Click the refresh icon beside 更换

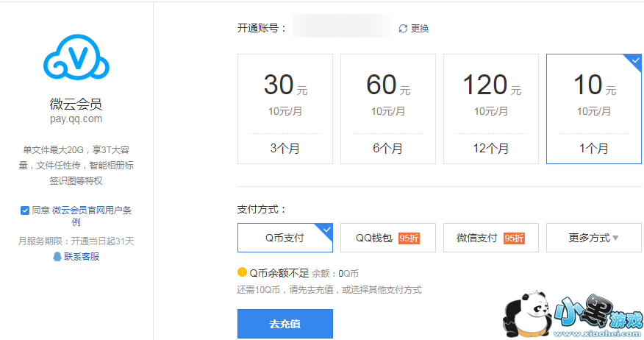point(403,29)
